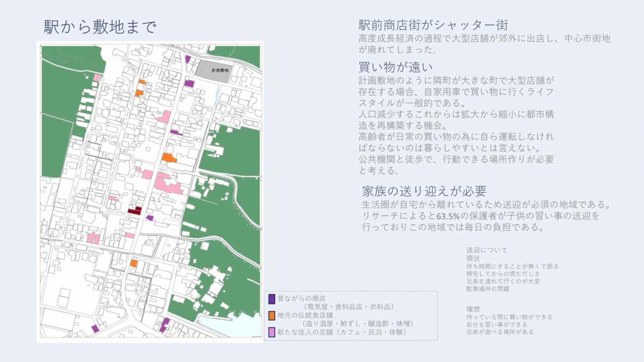The image size is (644, 362).
Task: Click the heading 家族の送り迎えが必要
Action: 424,191
